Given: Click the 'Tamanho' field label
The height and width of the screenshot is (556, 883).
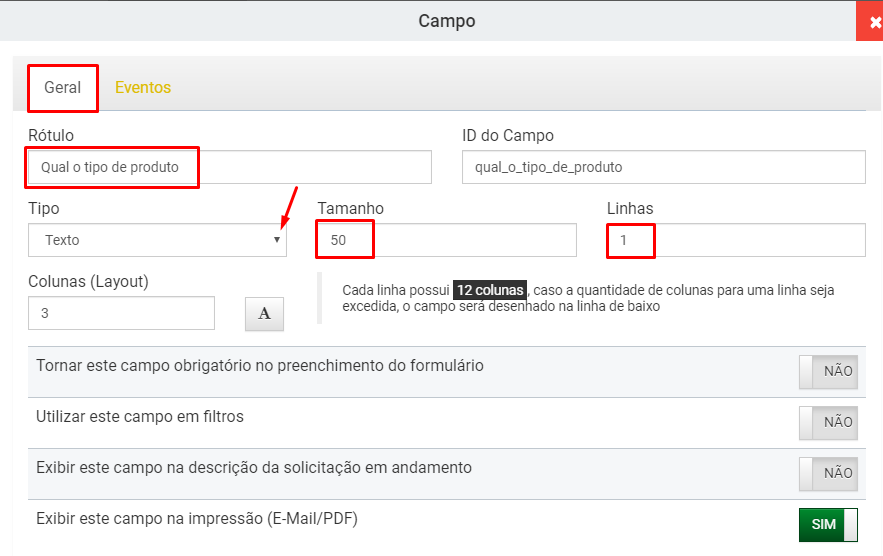Looking at the screenshot, I should [x=350, y=208].
